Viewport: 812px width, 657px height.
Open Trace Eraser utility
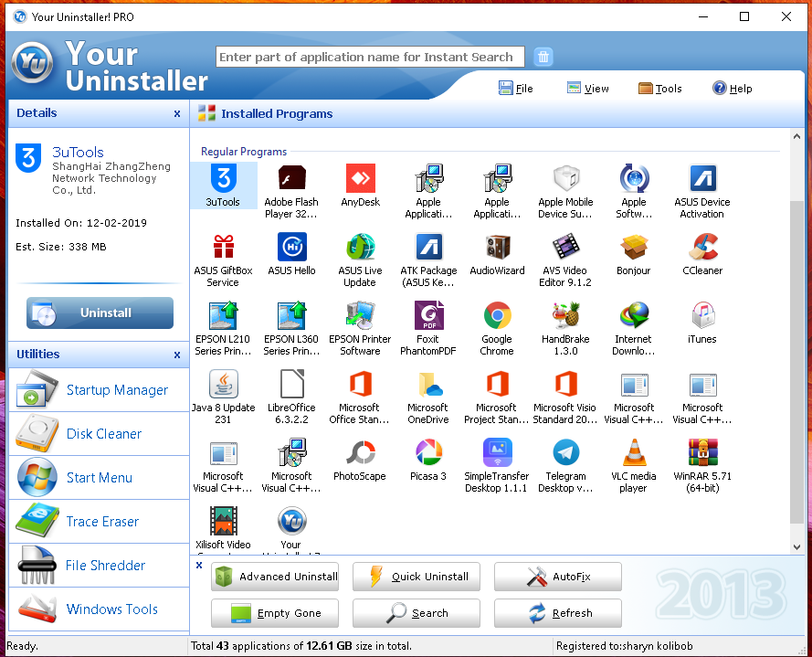[99, 522]
